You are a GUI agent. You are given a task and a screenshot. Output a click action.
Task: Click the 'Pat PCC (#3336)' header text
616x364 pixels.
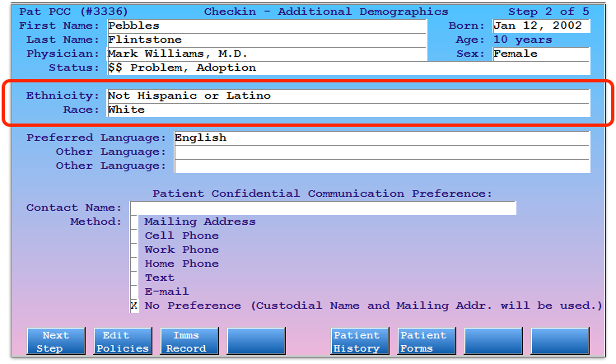pyautogui.click(x=73, y=12)
